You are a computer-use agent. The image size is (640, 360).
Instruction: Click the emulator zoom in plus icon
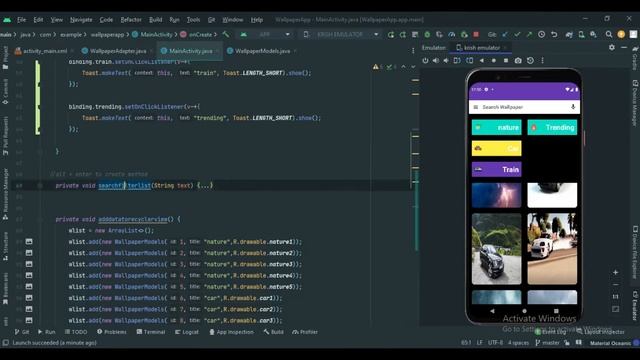coord(616,272)
